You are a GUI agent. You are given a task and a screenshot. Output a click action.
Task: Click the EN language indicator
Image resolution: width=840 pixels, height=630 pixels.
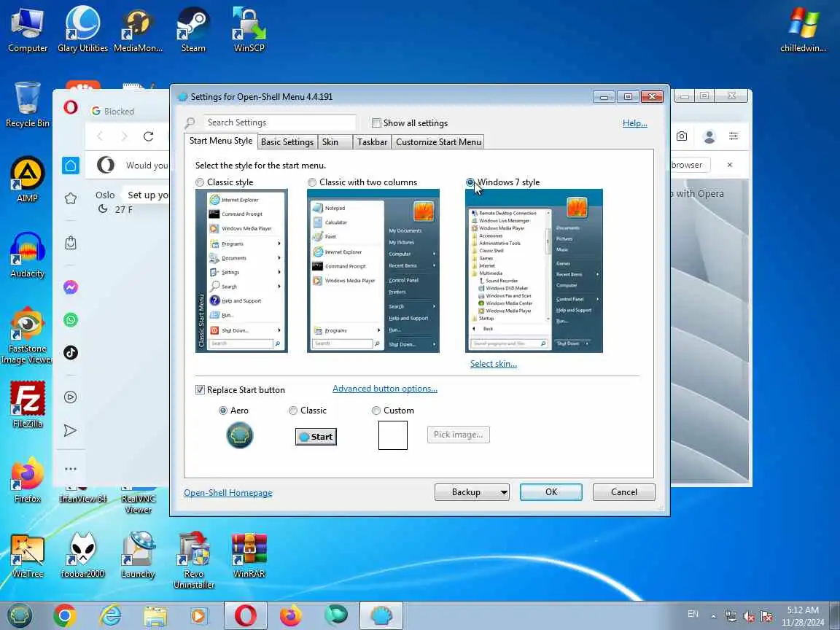(x=693, y=614)
